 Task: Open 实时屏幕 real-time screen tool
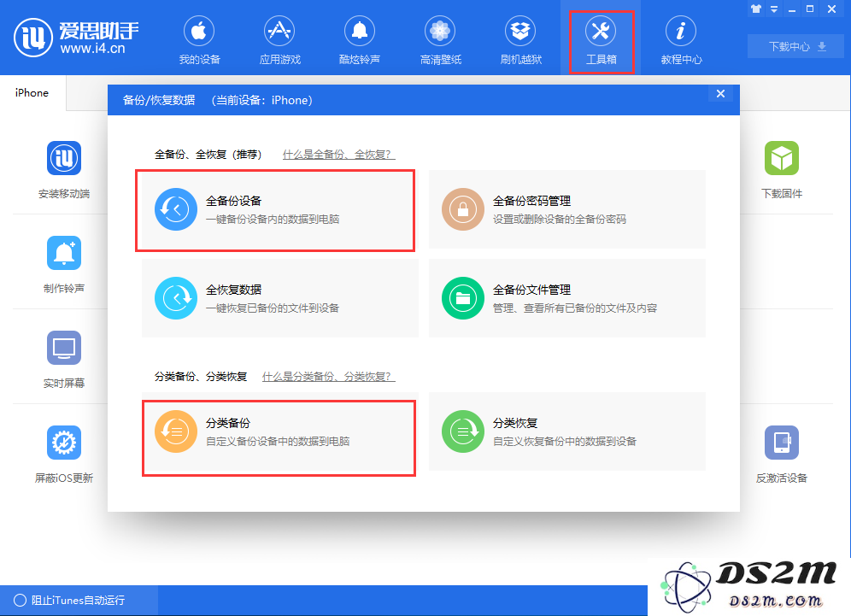pyautogui.click(x=64, y=360)
